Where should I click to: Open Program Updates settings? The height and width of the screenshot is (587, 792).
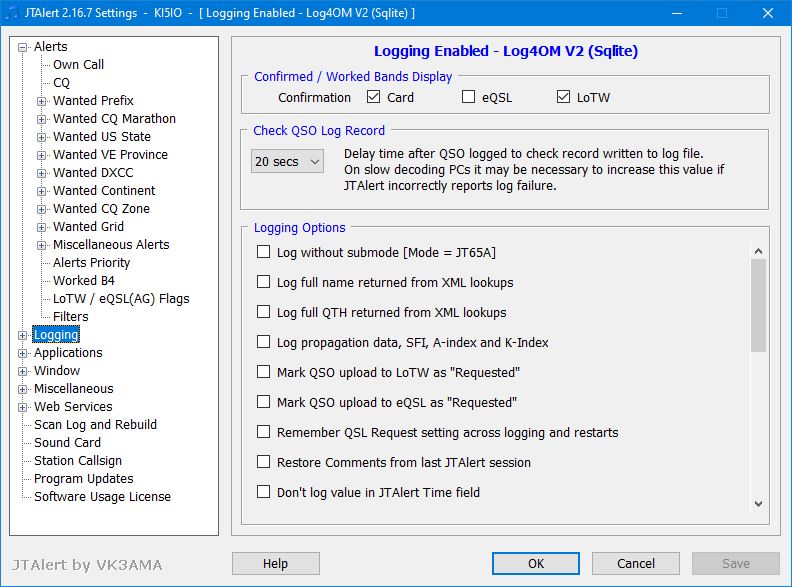pyautogui.click(x=84, y=478)
